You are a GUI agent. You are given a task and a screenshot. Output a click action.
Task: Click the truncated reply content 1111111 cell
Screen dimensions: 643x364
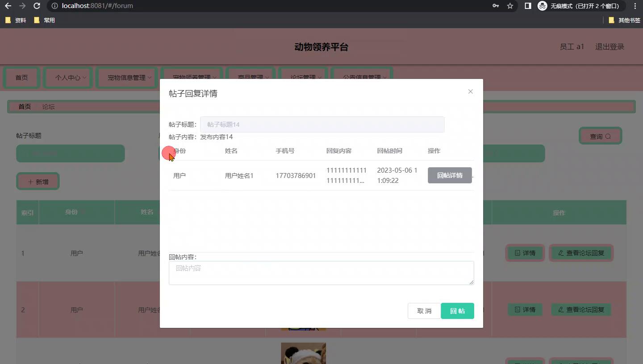[347, 175]
